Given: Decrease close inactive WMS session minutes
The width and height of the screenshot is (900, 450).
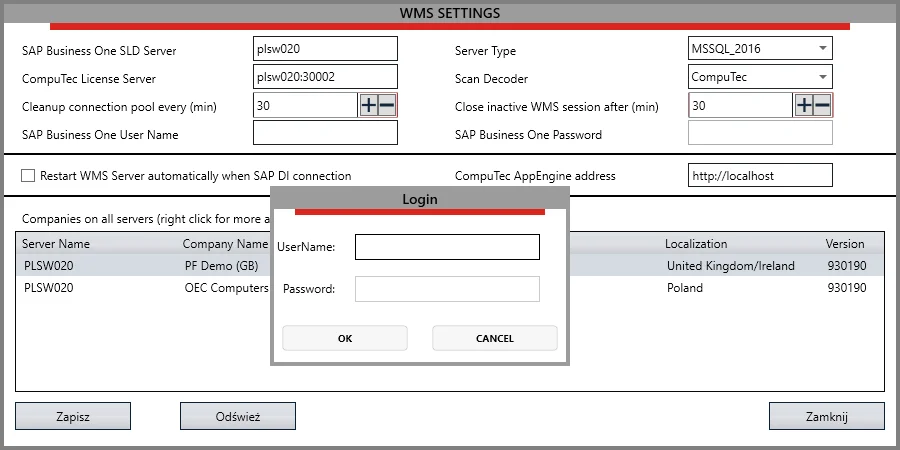Looking at the screenshot, I should coord(822,106).
